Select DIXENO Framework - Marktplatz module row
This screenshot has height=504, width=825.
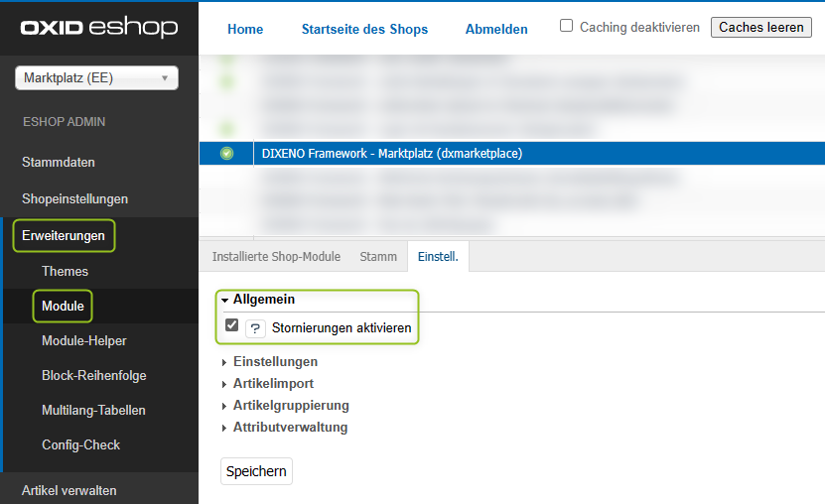(512, 154)
